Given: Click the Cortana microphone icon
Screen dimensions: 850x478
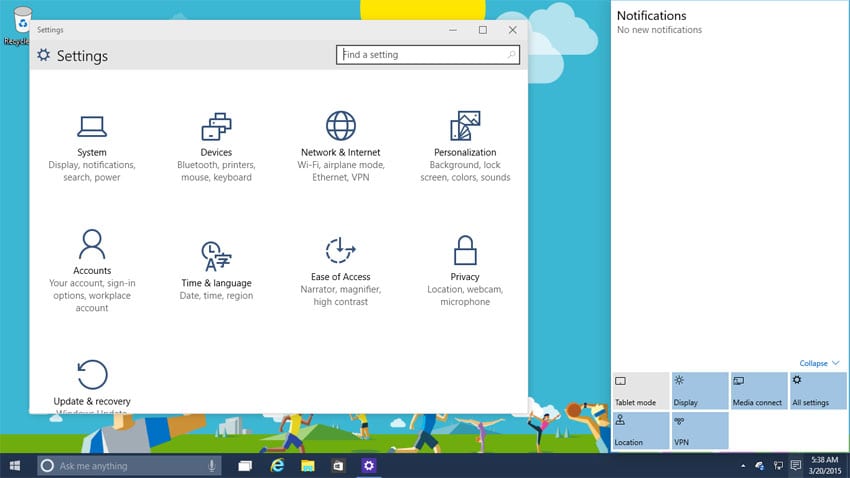Looking at the screenshot, I should [x=212, y=466].
